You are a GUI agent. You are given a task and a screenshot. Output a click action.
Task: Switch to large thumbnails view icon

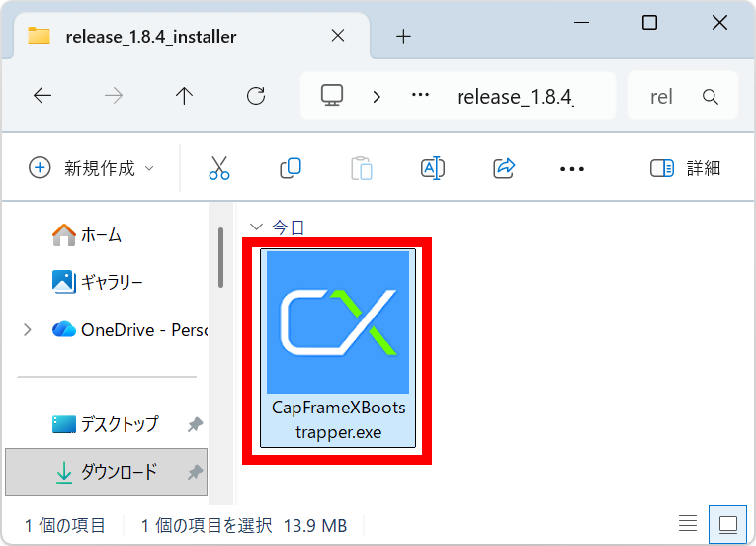pyautogui.click(x=727, y=524)
